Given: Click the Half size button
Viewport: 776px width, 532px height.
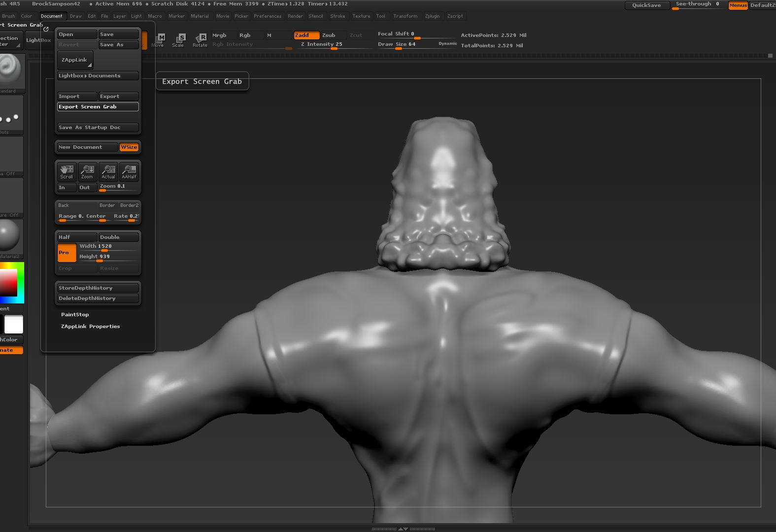Looking at the screenshot, I should (77, 237).
